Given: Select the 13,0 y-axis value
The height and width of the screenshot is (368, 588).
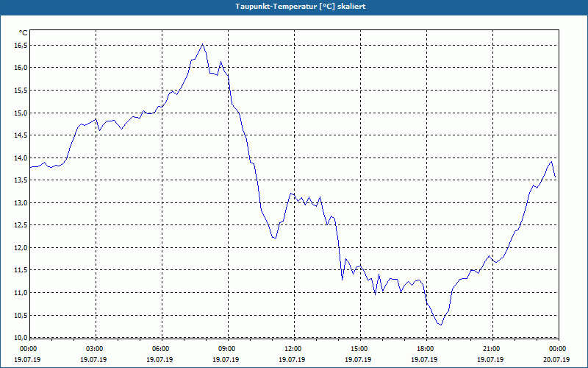Looking at the screenshot, I should (21, 202).
